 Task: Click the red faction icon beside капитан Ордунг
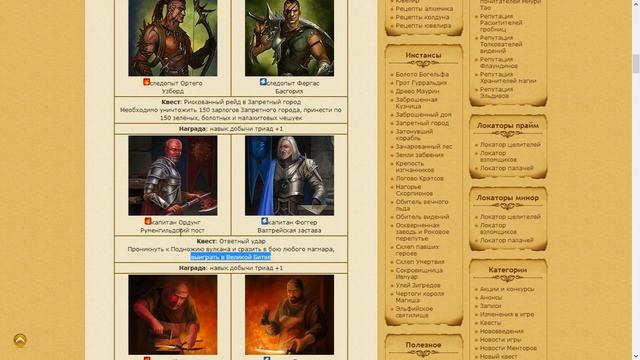tap(148, 221)
